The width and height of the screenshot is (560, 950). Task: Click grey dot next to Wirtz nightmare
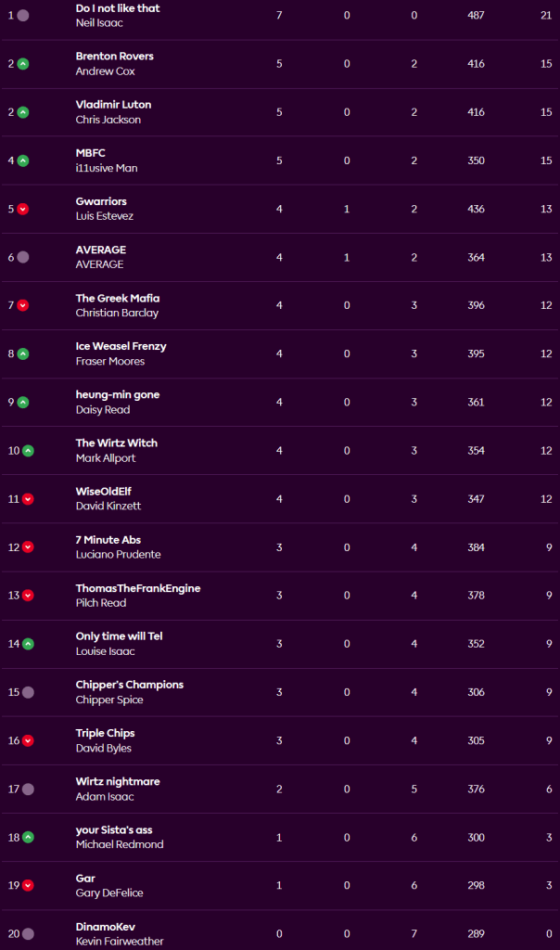[28, 789]
